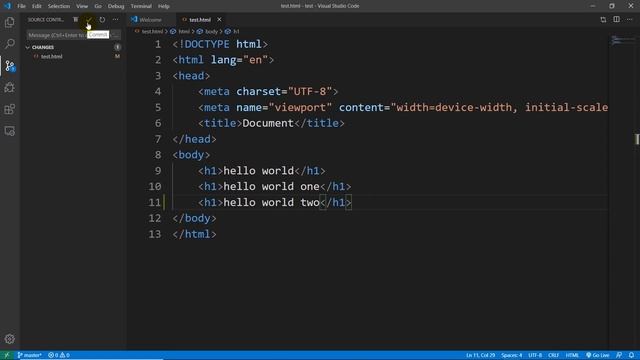This screenshot has width=640, height=360.
Task: Open the Edit menu
Action: tap(37, 6)
